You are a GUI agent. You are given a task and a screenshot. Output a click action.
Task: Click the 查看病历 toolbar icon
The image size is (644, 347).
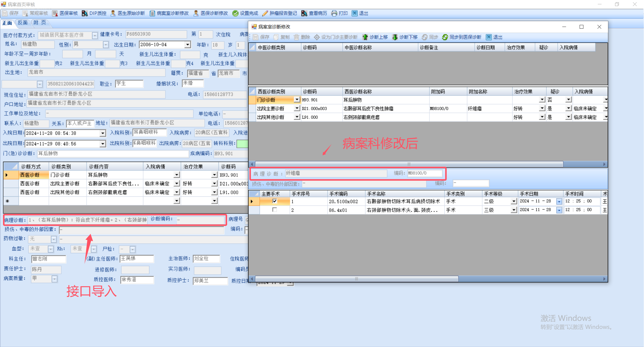(304, 13)
